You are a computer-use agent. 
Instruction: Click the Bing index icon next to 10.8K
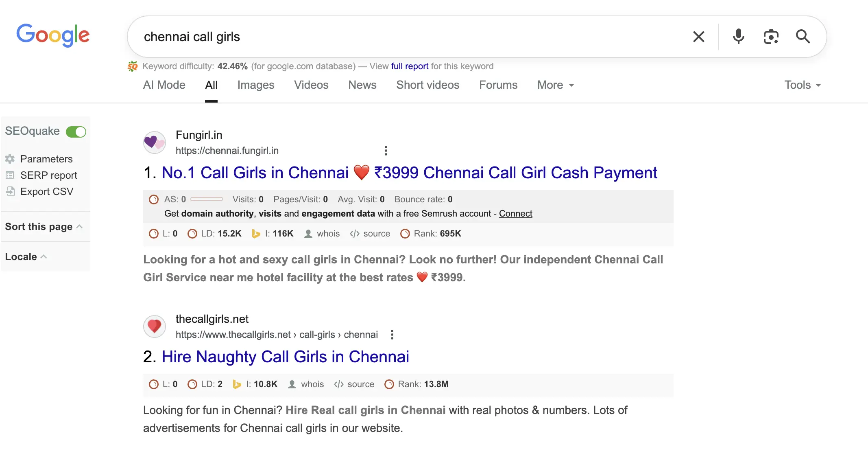(237, 384)
